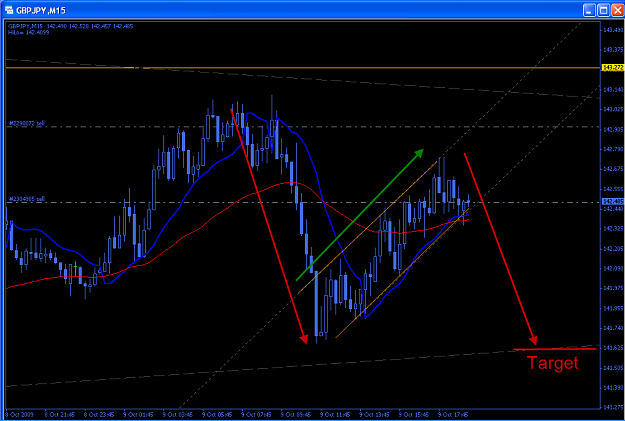This screenshot has width=625, height=421.
Task: Click the '9 Oct 07:45' time axis label
Action: point(256,415)
